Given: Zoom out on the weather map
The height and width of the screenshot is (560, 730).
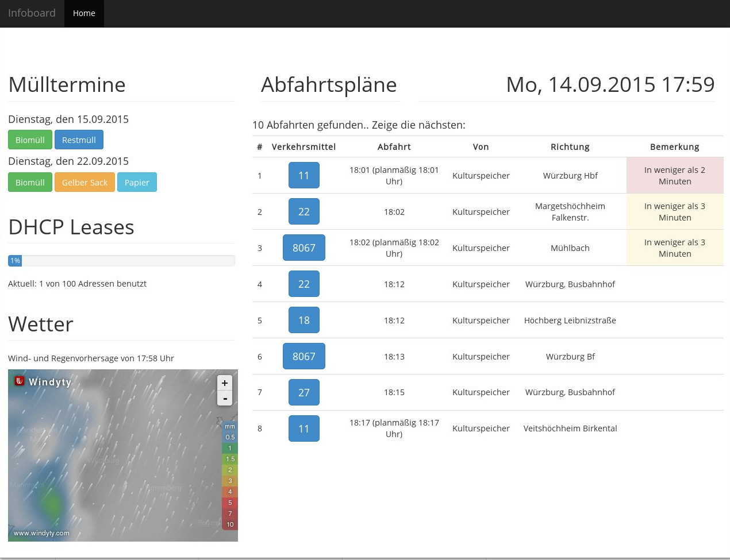Looking at the screenshot, I should (x=224, y=399).
